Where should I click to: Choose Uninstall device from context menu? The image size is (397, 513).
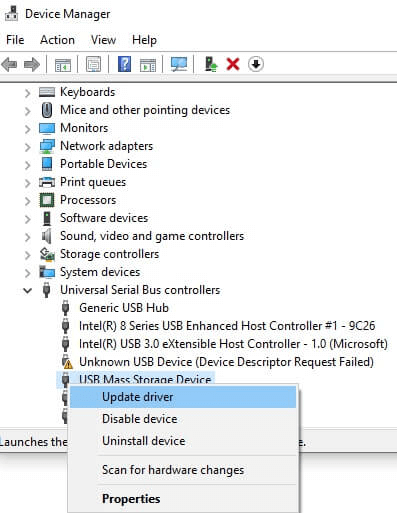[183, 441]
